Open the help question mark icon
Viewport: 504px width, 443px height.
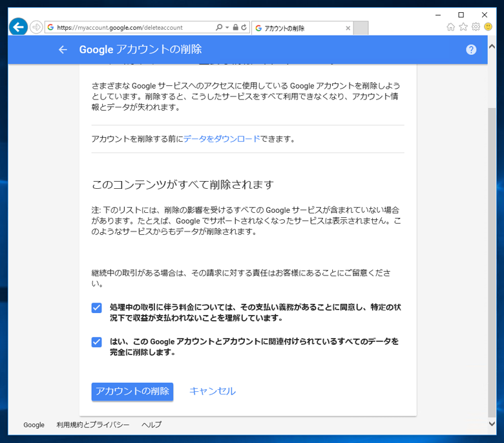click(471, 50)
